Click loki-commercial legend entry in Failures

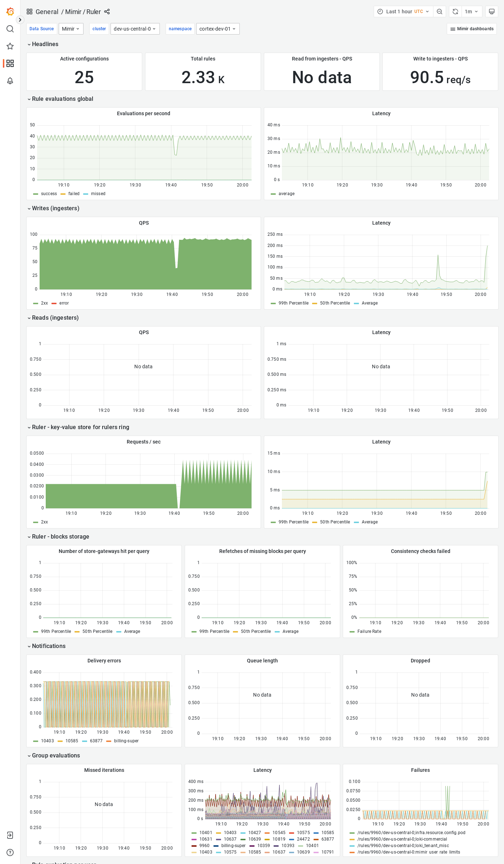pyautogui.click(x=402, y=839)
